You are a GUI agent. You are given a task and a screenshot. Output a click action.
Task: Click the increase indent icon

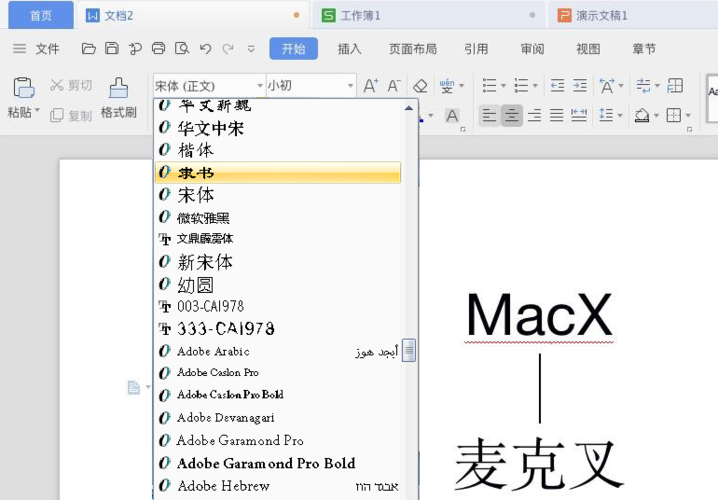tap(580, 86)
